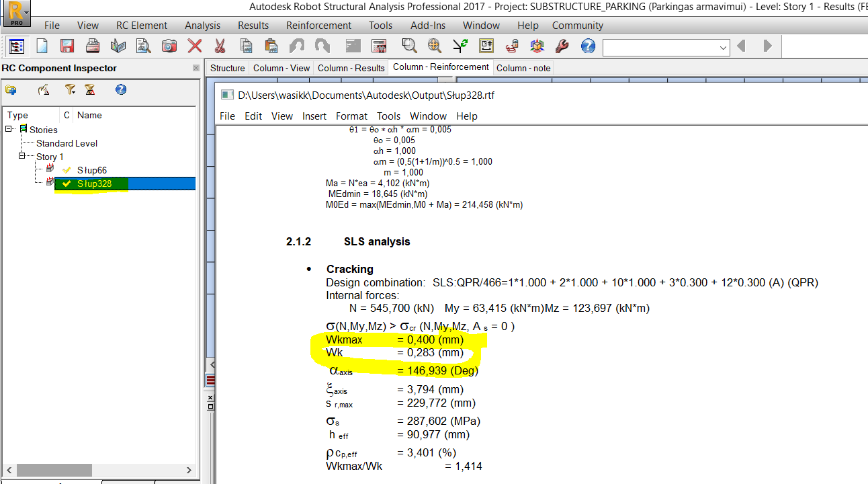Select Standard Level in the tree

(x=66, y=143)
